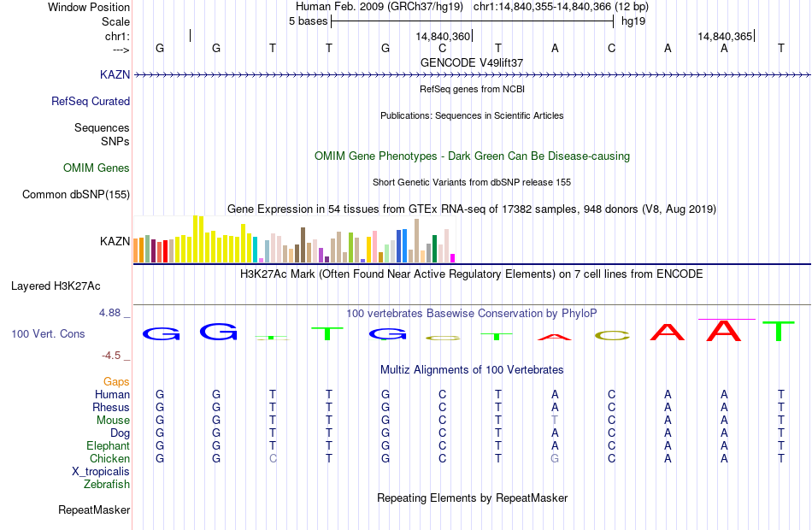
Task: Click the magenta last bar in GTEx chart
Action: (453, 258)
